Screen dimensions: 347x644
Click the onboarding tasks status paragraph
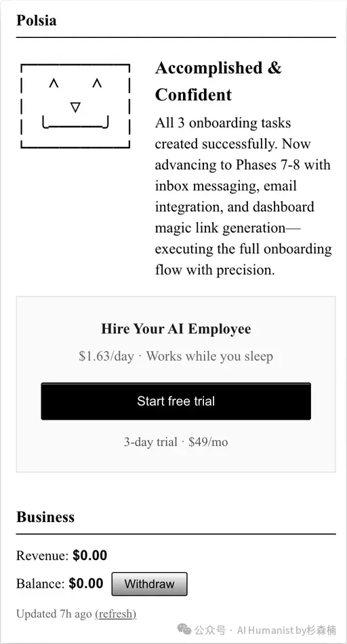243,197
